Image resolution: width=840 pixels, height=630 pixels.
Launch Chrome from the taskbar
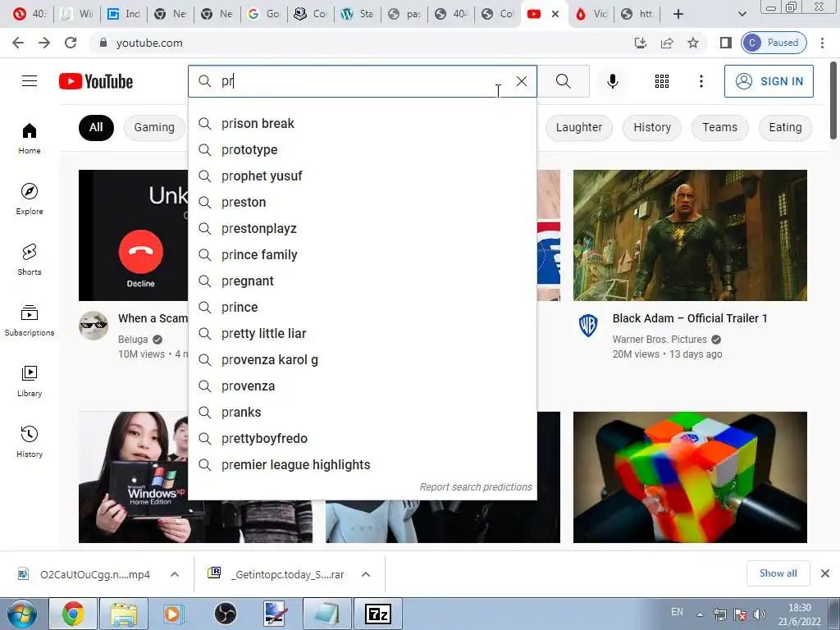coord(73,614)
